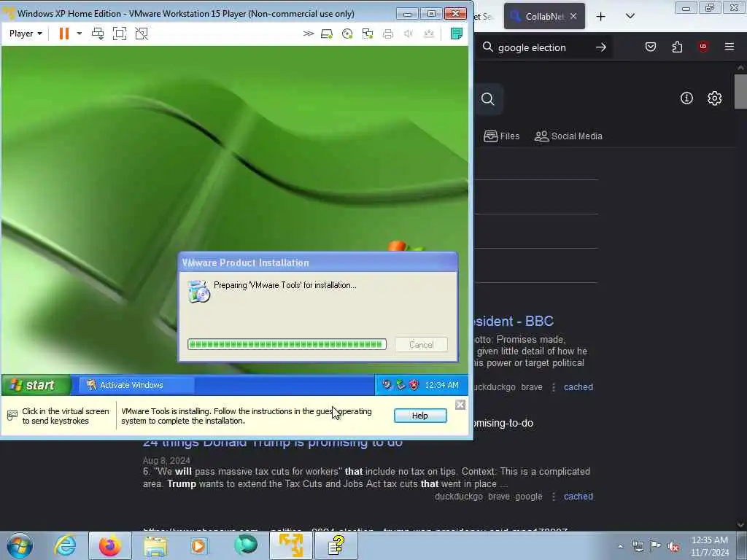Open the BBC result title link
The image size is (747, 560).
(x=514, y=321)
